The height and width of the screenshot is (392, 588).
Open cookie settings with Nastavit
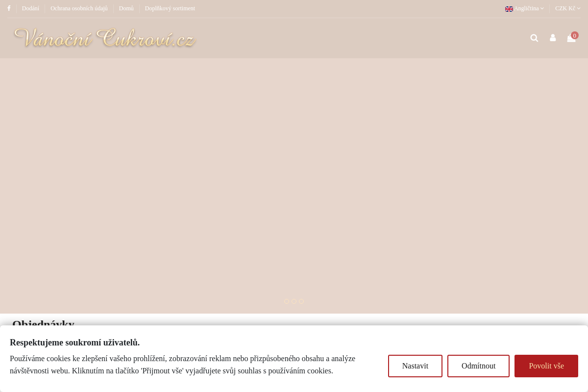(415, 366)
